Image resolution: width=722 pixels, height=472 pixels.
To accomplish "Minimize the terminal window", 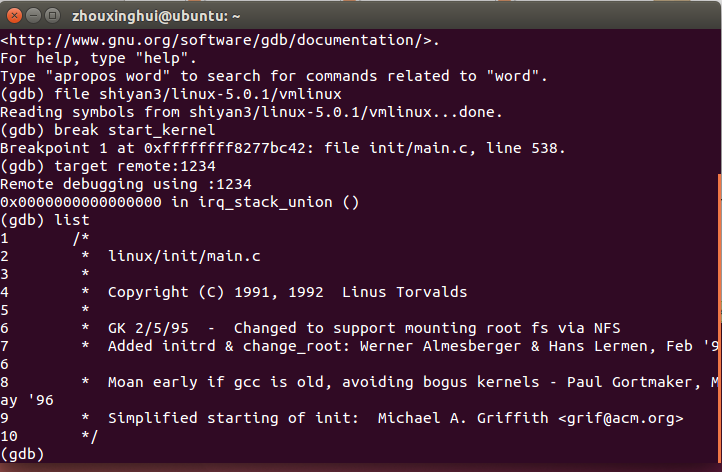I will coord(32,15).
